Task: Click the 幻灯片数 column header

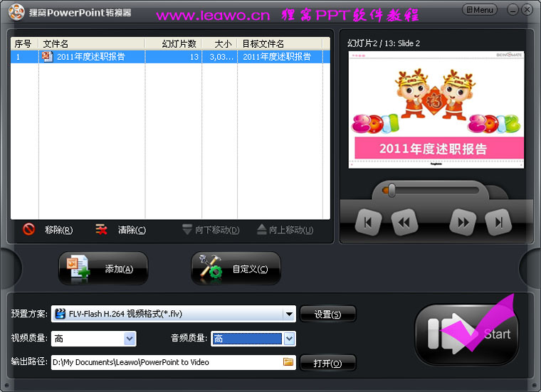Action: (x=173, y=44)
